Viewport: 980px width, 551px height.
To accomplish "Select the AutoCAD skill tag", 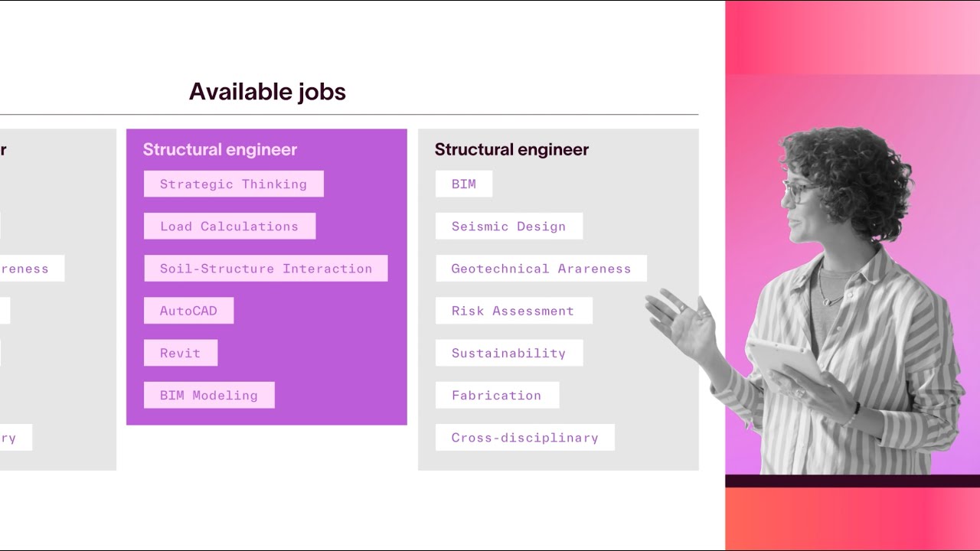I will 188,311.
